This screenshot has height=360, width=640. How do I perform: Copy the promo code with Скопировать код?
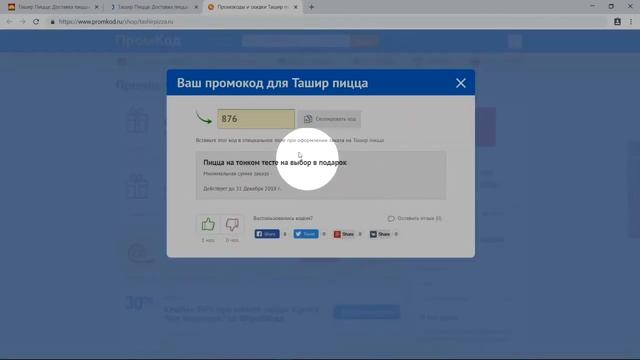point(330,119)
